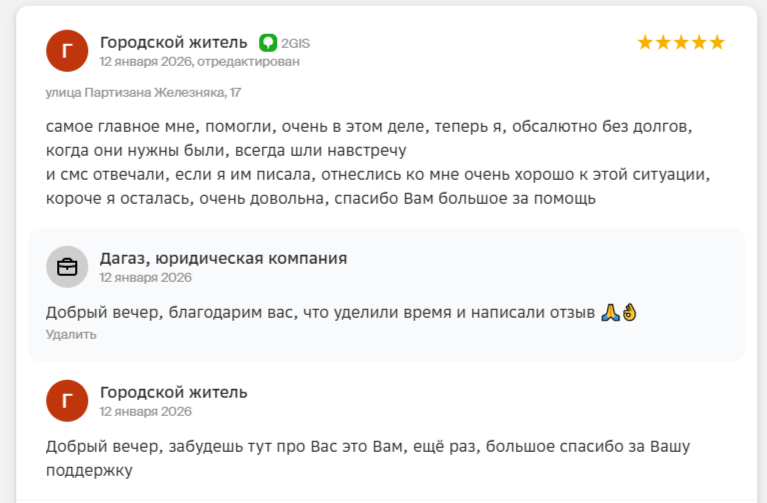The width and height of the screenshot is (767, 503).
Task: Click the date under the company name
Action: (145, 277)
